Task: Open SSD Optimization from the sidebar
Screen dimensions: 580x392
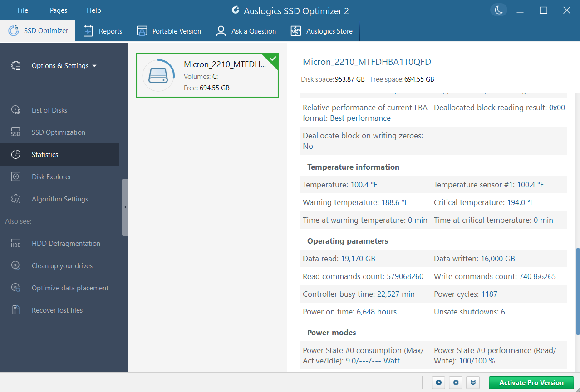Action: pos(16,132)
